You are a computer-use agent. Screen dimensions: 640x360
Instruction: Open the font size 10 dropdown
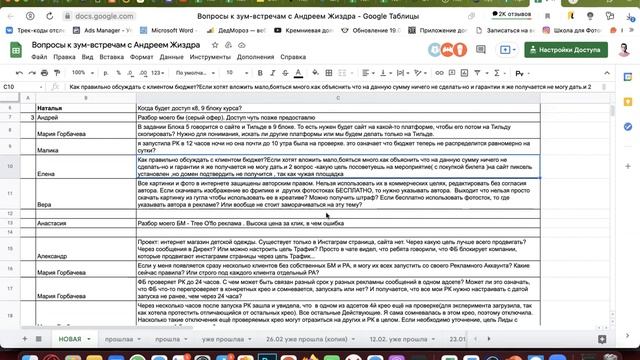click(x=237, y=73)
